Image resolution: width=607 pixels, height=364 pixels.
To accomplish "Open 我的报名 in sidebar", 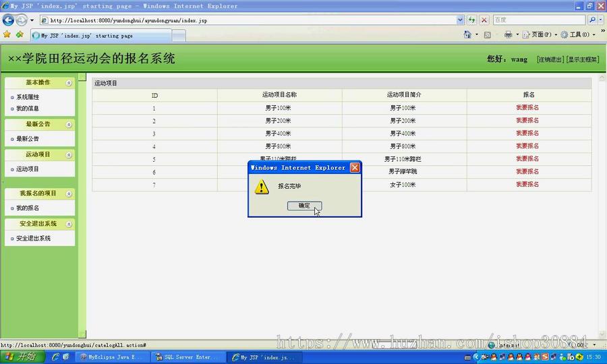I will [x=28, y=208].
